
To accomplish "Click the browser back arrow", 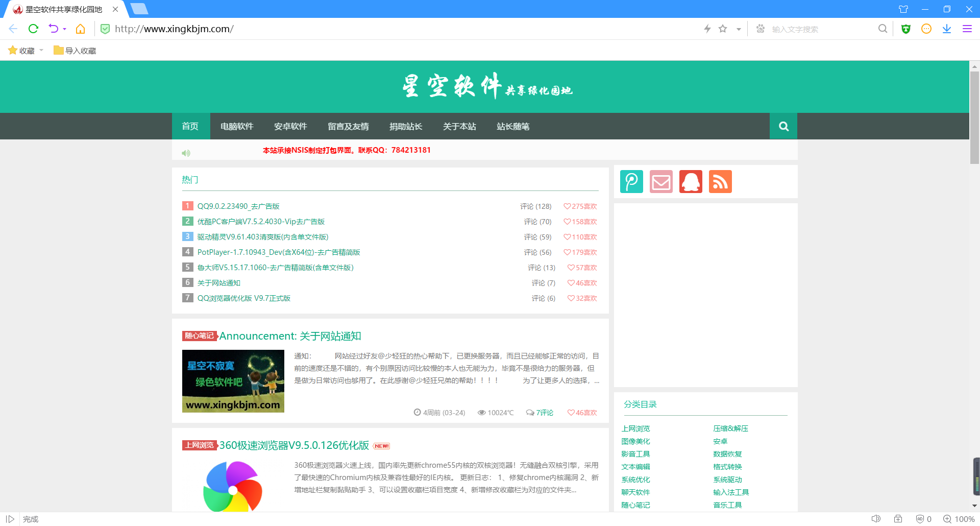I will click(13, 29).
